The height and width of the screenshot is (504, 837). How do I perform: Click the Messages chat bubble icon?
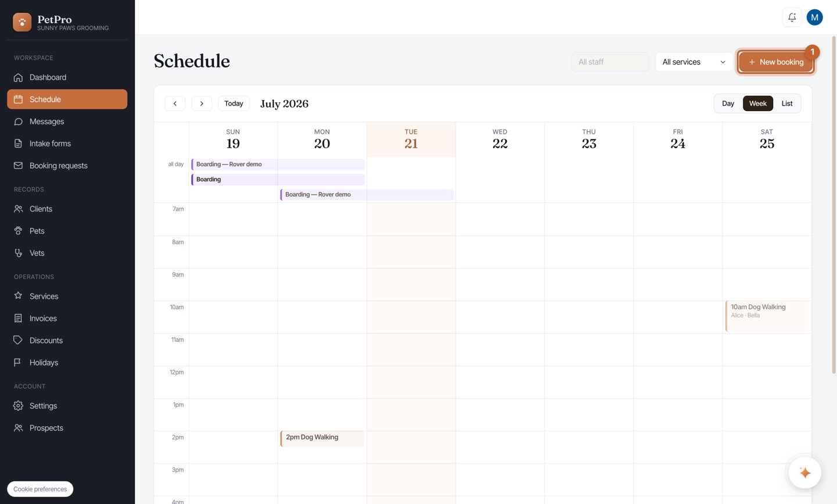(x=18, y=121)
